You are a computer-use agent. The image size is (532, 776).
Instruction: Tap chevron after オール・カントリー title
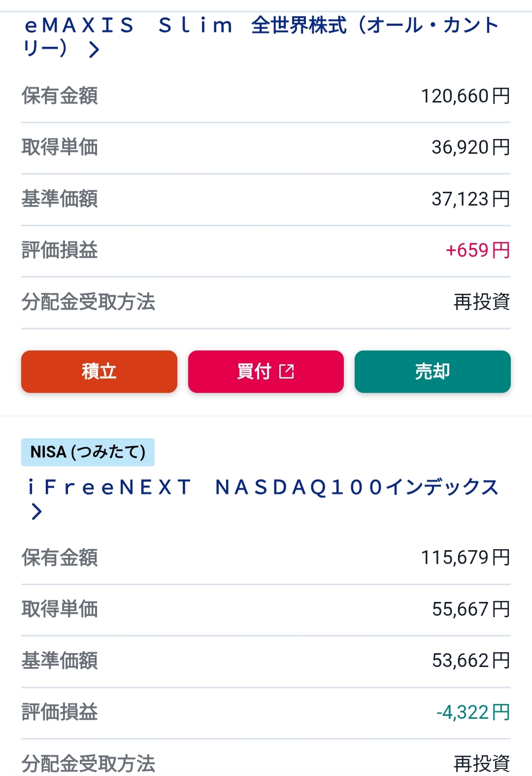point(94,49)
